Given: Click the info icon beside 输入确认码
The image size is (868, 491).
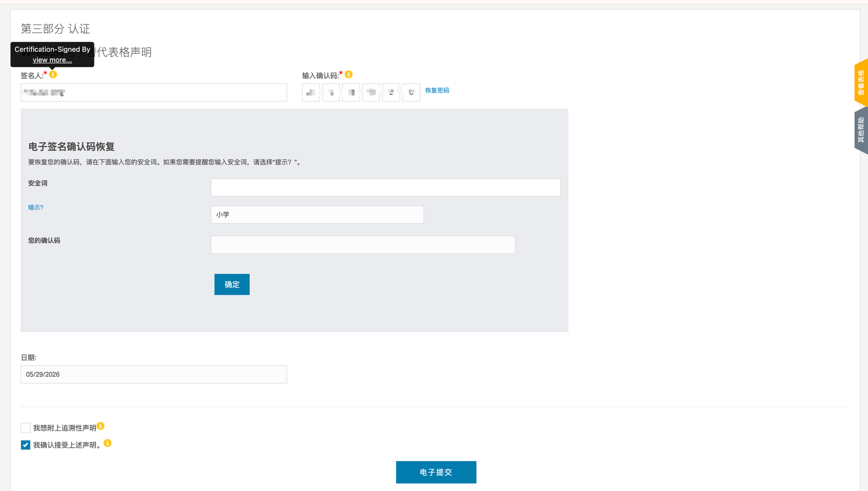Looking at the screenshot, I should tap(349, 74).
